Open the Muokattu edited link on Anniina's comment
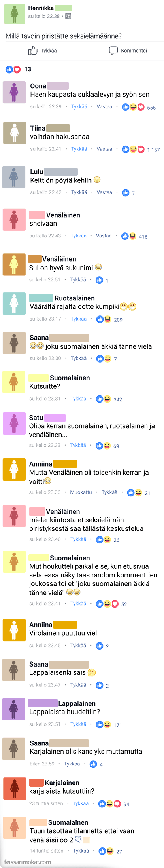Viewport: 164px width, 868px height. (81, 492)
